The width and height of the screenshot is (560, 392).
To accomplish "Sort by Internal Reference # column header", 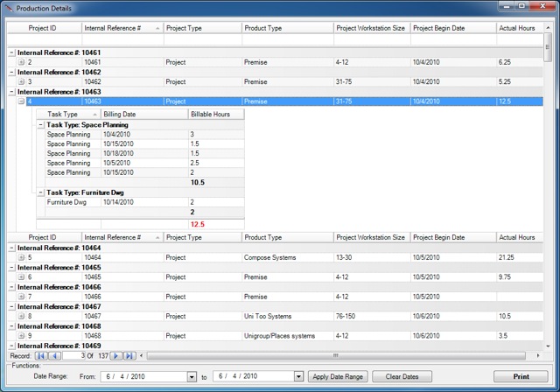I will (121, 28).
